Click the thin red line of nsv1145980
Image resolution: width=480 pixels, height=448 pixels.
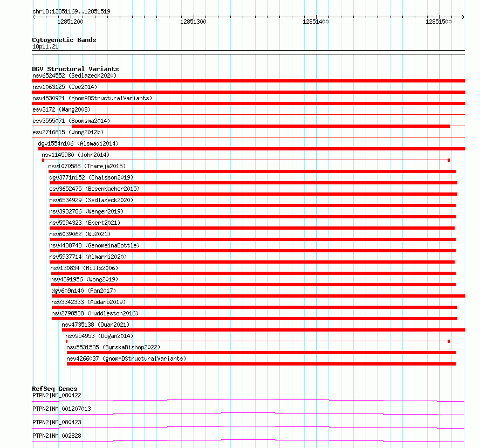246,160
